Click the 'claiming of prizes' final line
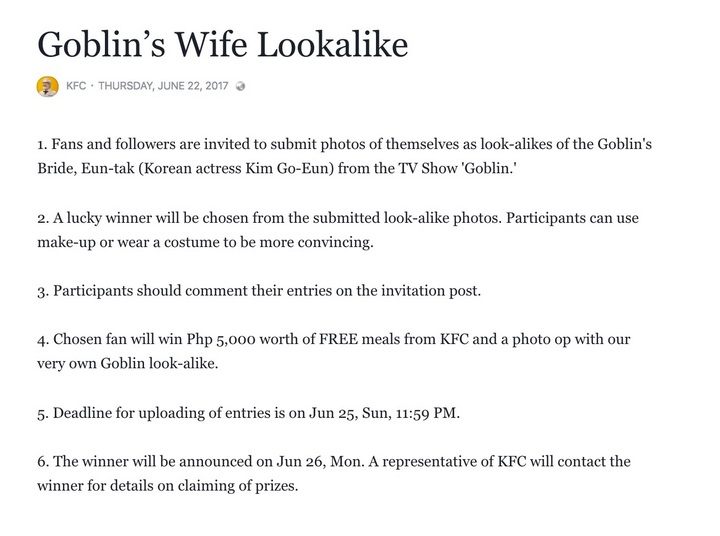Screen dimensions: 720x536 [167, 486]
